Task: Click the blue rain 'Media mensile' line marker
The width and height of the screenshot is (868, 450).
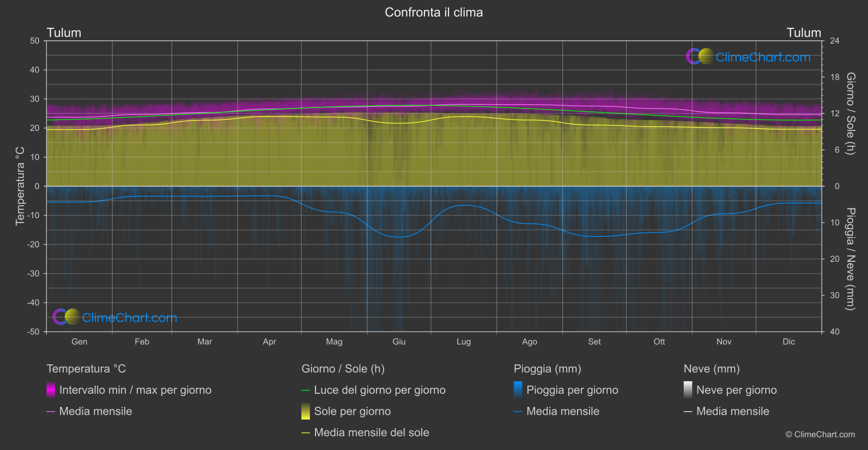Action: [518, 412]
